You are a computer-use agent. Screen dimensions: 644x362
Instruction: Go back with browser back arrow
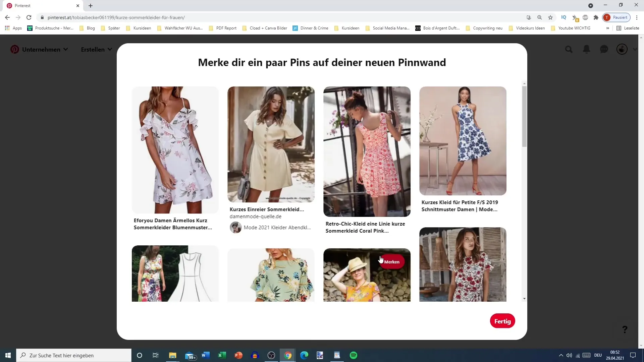coord(7,17)
